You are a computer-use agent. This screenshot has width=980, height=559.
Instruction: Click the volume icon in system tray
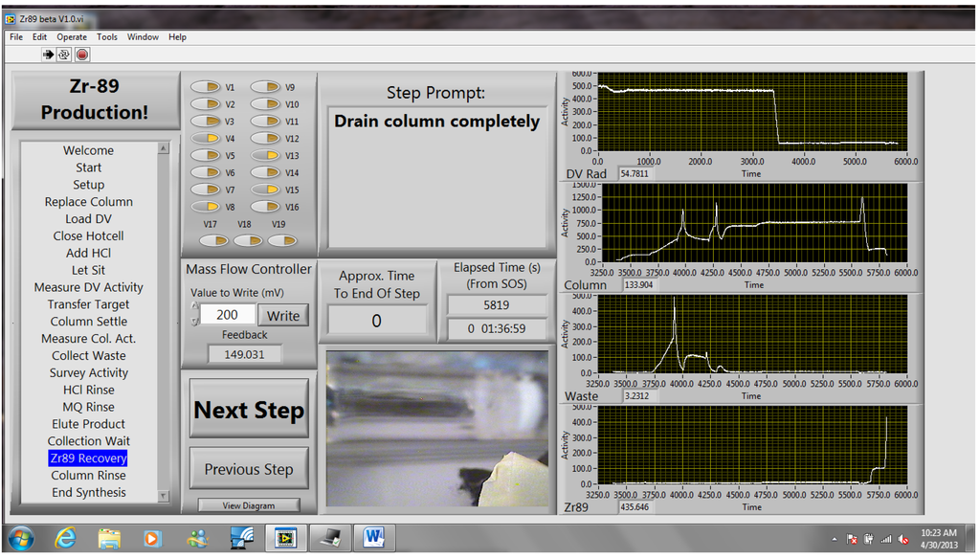(x=903, y=539)
